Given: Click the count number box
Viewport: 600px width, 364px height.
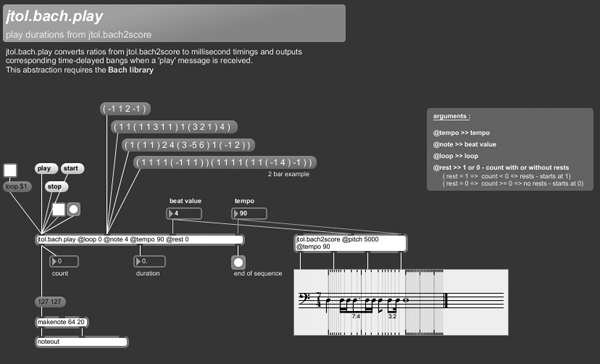Looking at the screenshot, I should click(x=64, y=261).
